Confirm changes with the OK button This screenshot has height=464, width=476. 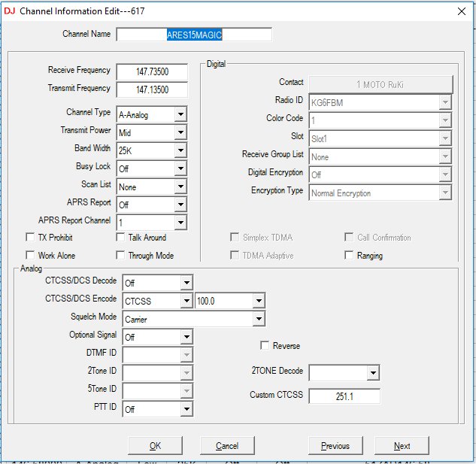[x=155, y=445]
